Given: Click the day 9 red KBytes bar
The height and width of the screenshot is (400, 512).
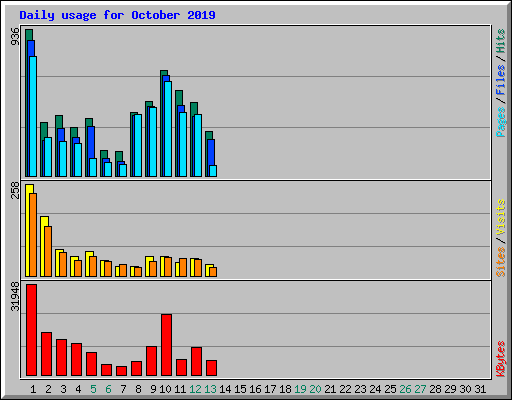Looking at the screenshot, I should point(151,361).
